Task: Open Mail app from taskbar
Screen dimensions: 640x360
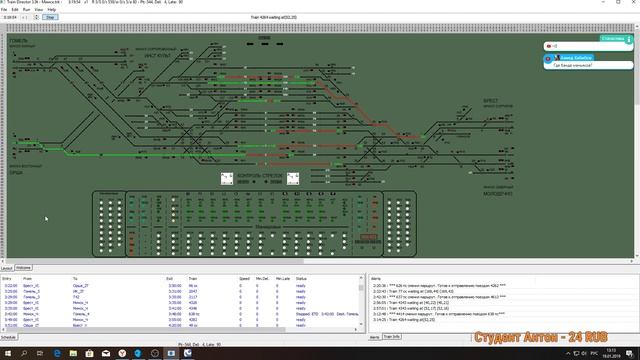Action: click(106, 353)
